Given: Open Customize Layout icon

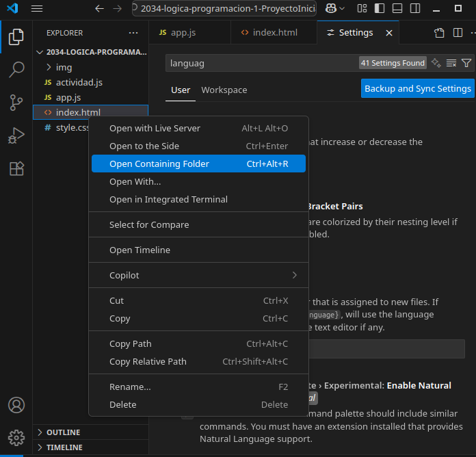Looking at the screenshot, I should click(x=362, y=8).
